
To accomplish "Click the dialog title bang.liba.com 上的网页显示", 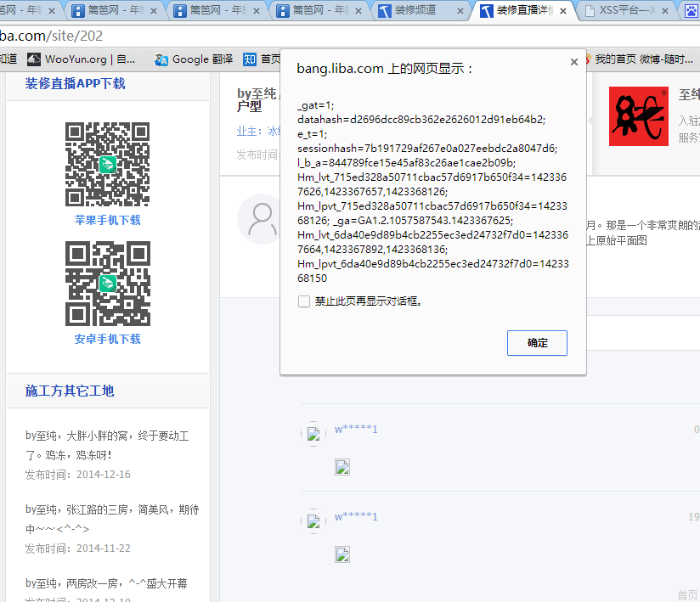I will [385, 69].
